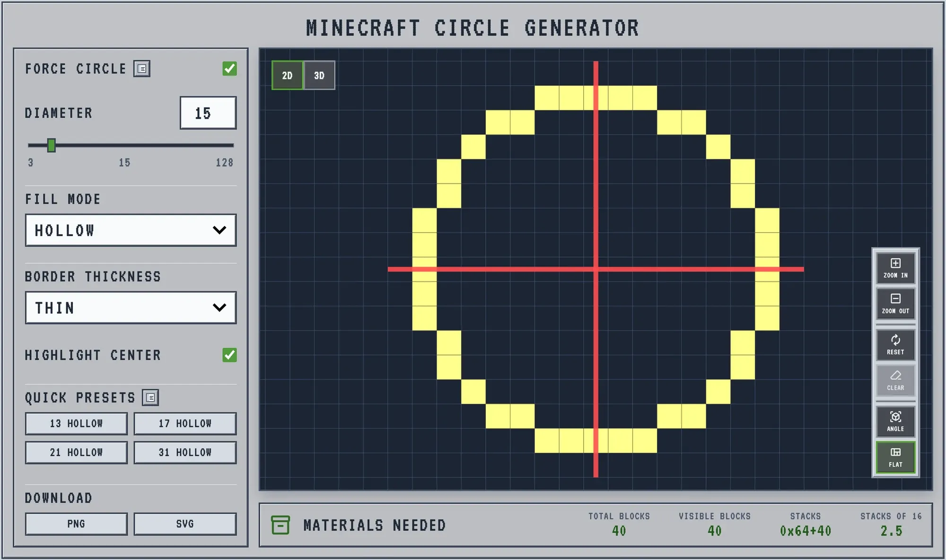Click the Materials Needed archive box icon
Viewport: 946px width, 560px height.
pyautogui.click(x=280, y=525)
